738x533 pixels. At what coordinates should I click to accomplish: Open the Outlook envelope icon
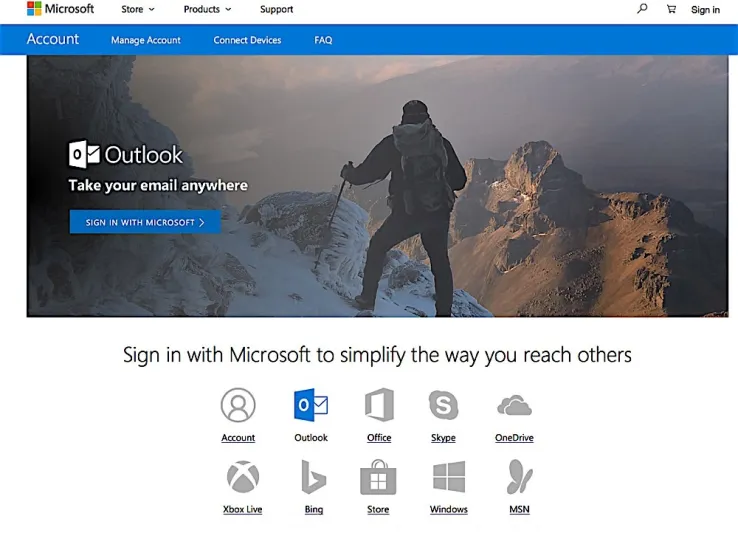(x=311, y=406)
